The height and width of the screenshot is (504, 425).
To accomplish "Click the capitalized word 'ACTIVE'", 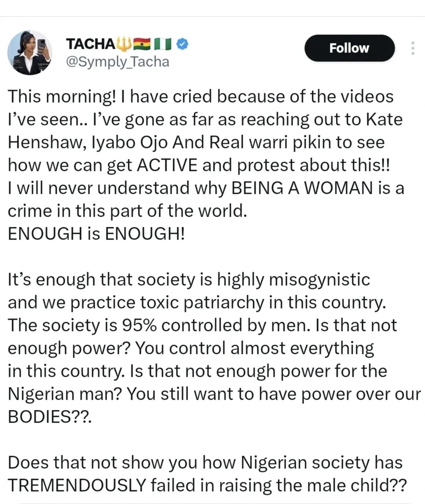I will (167, 165).
